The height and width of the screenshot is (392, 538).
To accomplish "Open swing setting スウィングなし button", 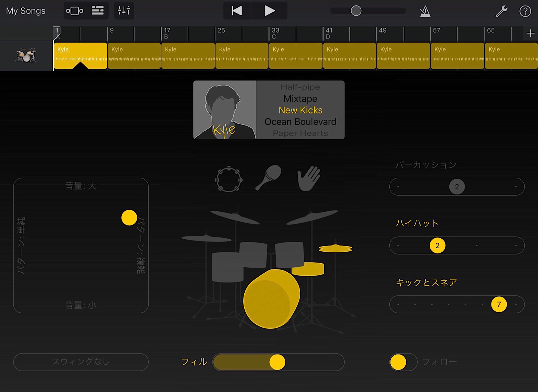I will 81,362.
